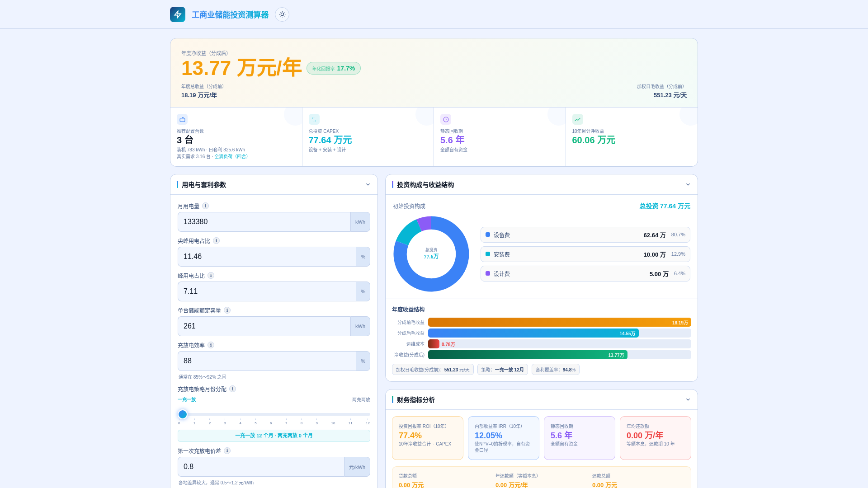Click the purple 静态回收期 5.6 年 card
This screenshot has width=868, height=488.
tap(580, 438)
